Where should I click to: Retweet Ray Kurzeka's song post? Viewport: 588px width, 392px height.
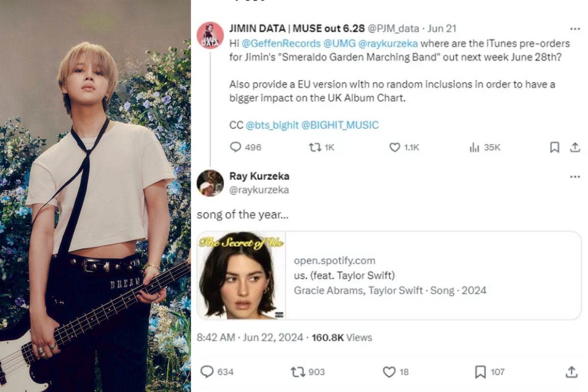pyautogui.click(x=298, y=372)
